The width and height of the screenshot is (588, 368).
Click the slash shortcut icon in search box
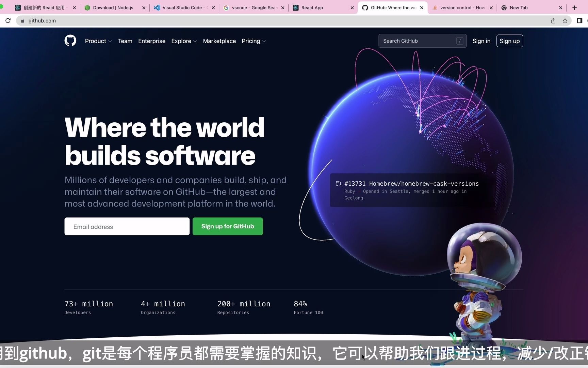[460, 41]
